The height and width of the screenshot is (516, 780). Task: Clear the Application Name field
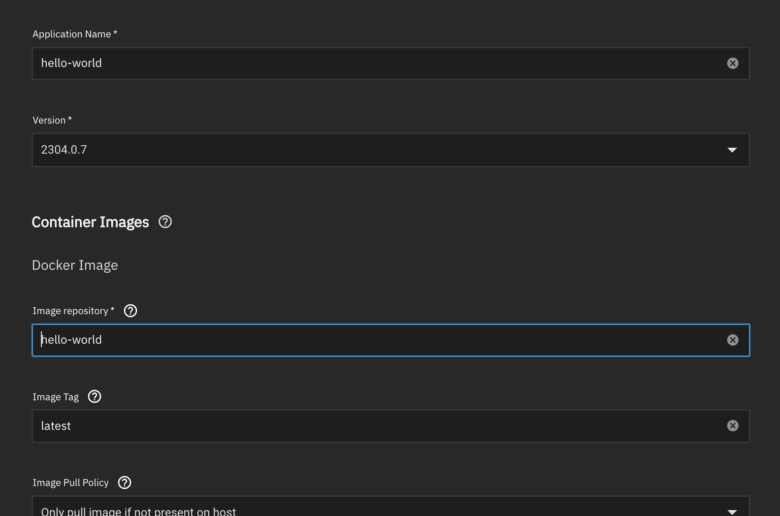pyautogui.click(x=732, y=63)
